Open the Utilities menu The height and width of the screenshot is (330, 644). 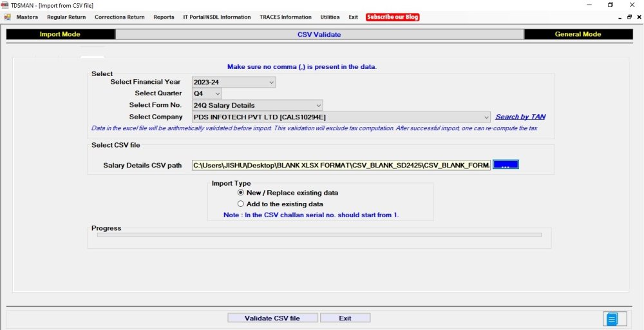[330, 17]
